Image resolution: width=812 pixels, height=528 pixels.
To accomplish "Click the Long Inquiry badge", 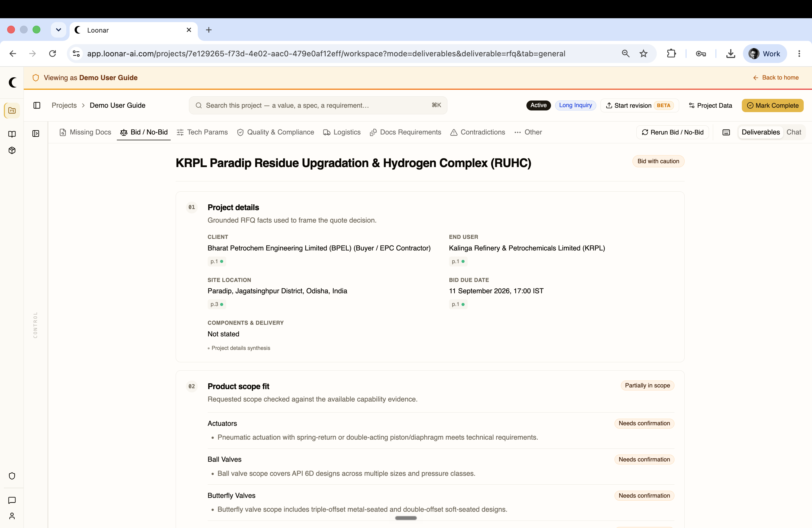I will 575,105.
